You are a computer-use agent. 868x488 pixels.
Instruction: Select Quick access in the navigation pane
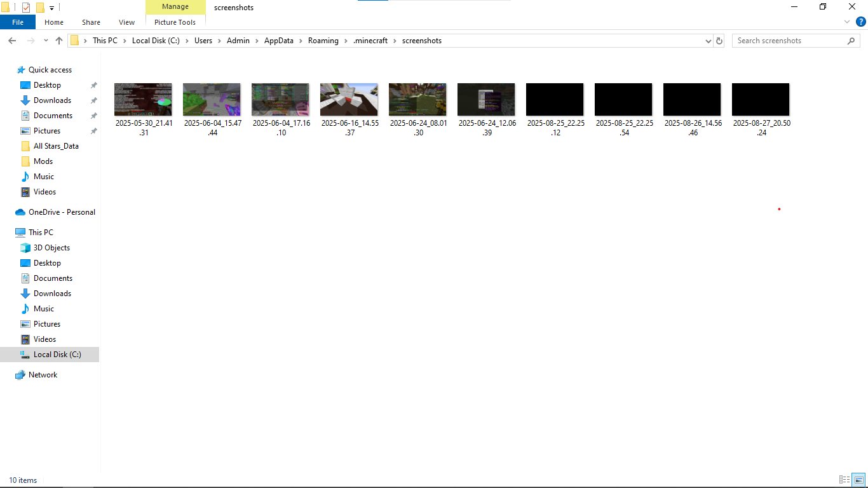[50, 70]
